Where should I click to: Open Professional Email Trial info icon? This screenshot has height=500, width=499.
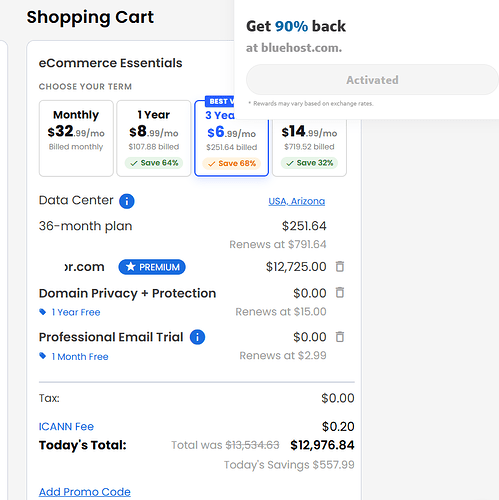click(x=197, y=337)
